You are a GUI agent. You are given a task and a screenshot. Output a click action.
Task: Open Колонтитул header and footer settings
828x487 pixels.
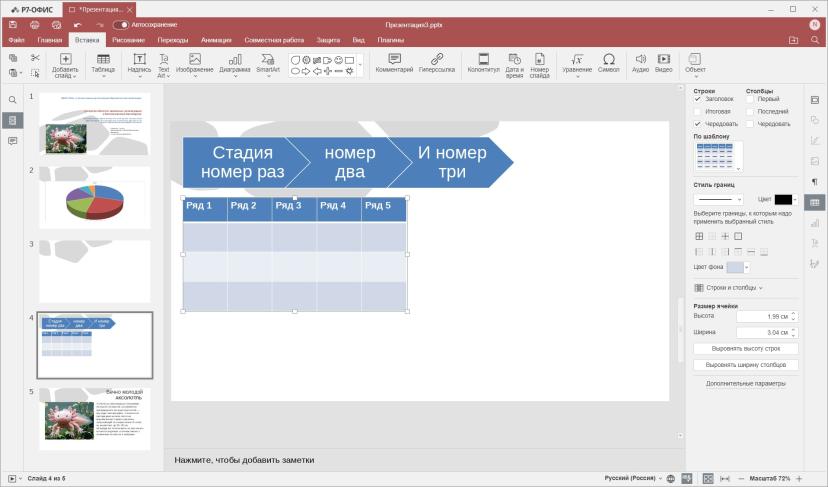pos(483,62)
